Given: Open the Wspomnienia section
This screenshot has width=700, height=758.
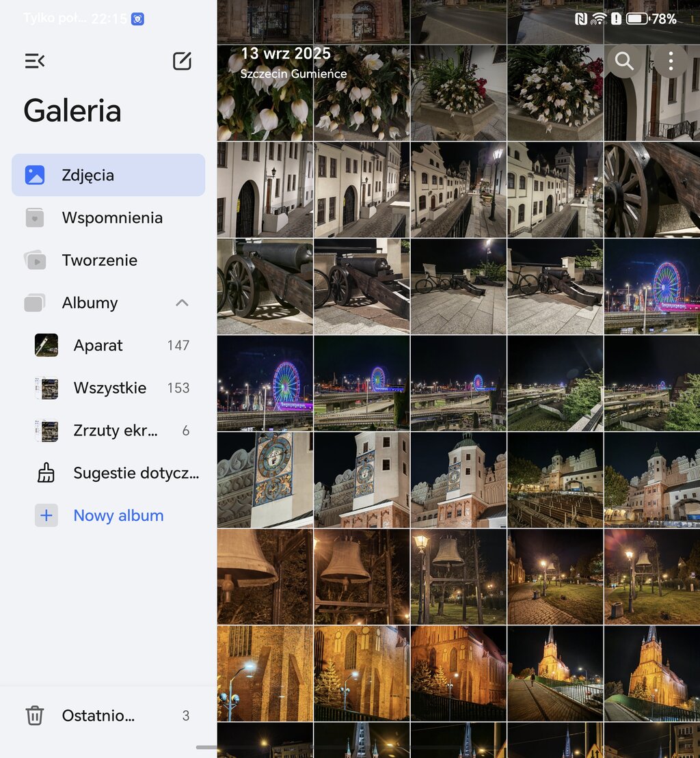Looking at the screenshot, I should pyautogui.click(x=112, y=218).
